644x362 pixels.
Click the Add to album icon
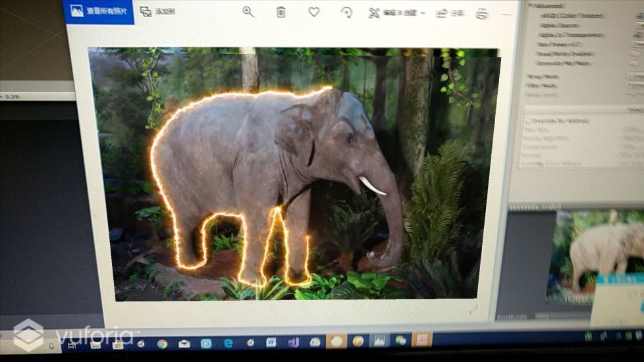[157, 11]
